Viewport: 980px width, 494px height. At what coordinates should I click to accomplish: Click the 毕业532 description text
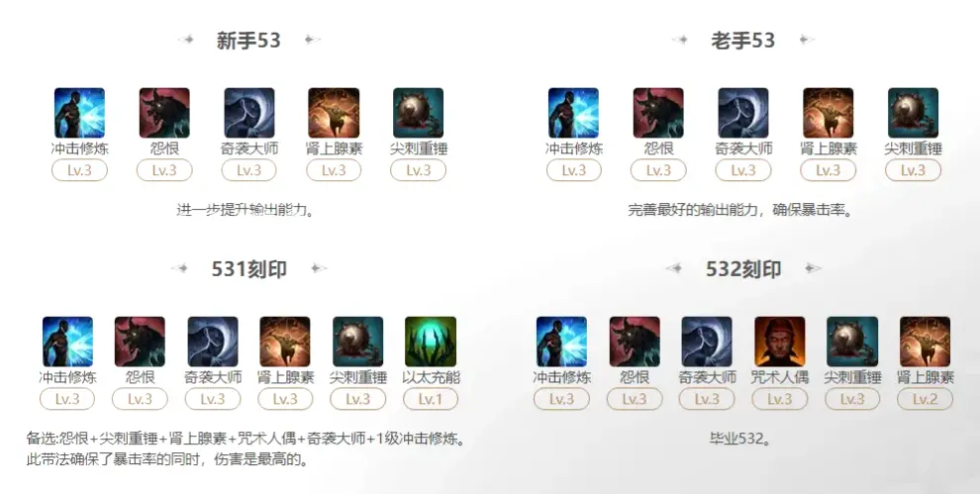740,439
